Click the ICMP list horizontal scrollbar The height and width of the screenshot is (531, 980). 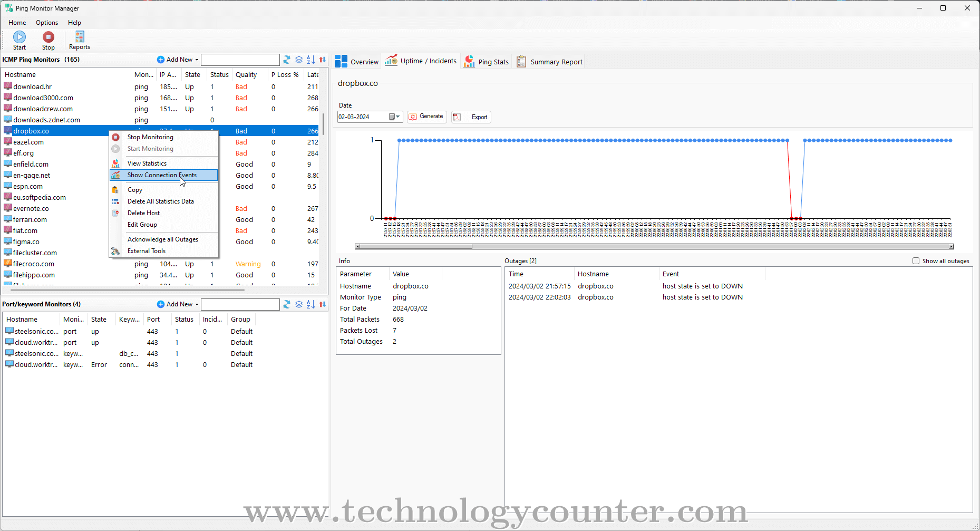coord(127,289)
